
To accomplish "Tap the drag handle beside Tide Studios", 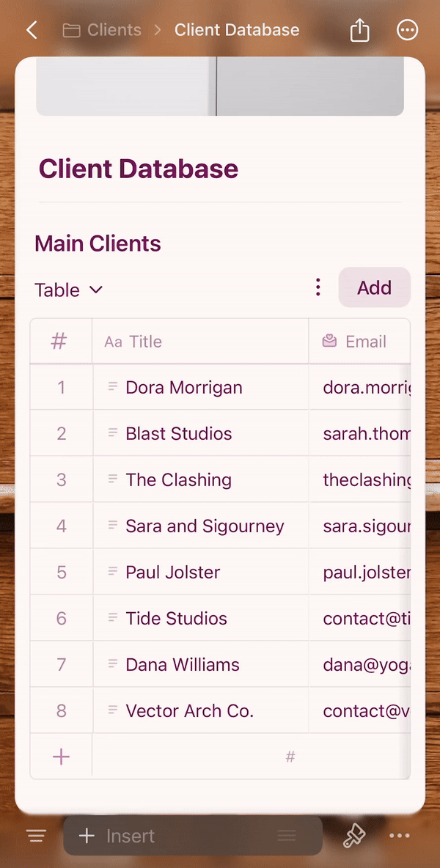I will click(111, 618).
